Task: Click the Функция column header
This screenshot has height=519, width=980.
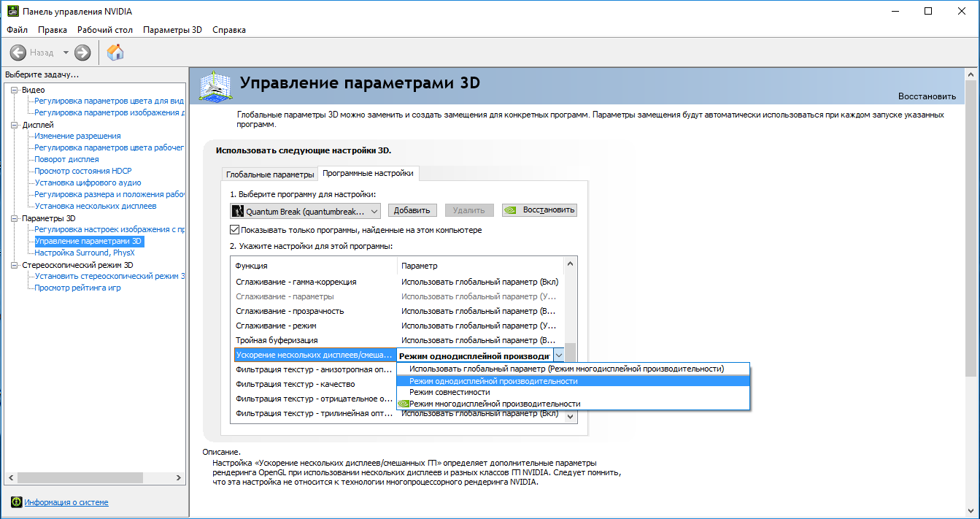Action: coord(315,266)
